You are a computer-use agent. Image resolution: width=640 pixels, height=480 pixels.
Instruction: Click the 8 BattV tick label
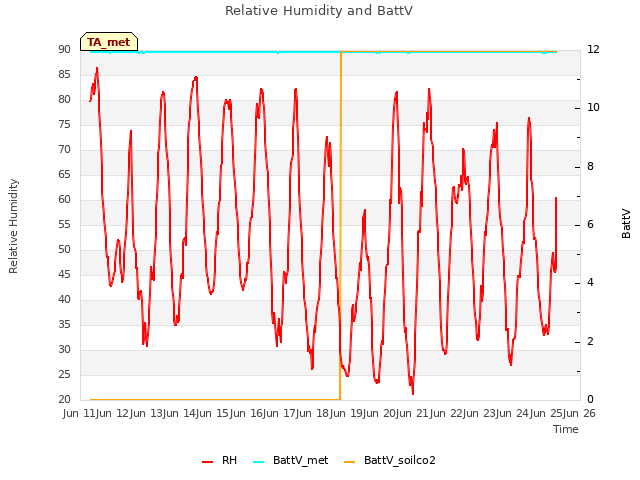coord(590,167)
